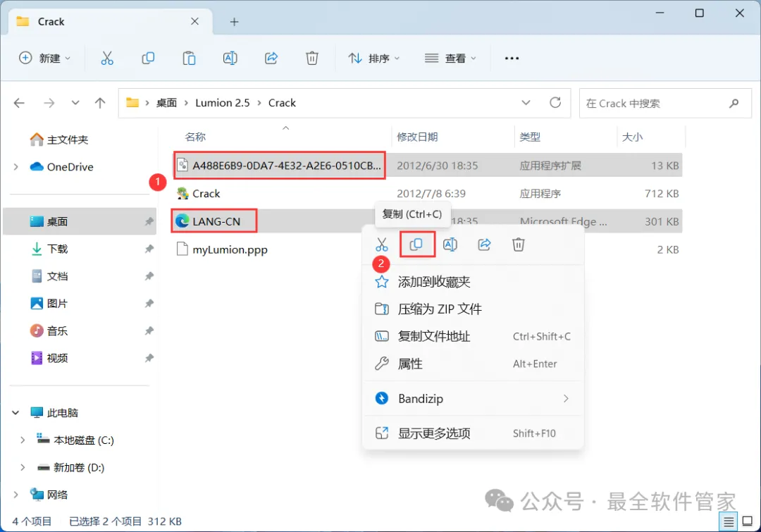Click the pin icon next to 视频
The width and height of the screenshot is (761, 532).
149,358
